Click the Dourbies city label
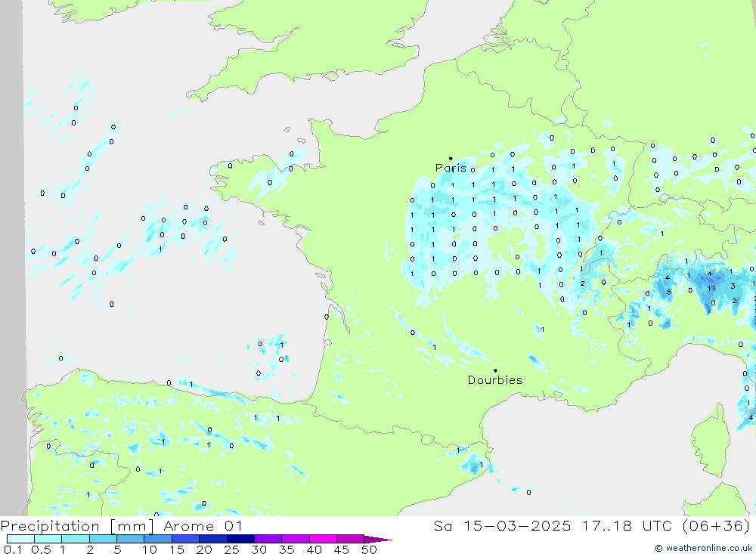 click(x=495, y=380)
